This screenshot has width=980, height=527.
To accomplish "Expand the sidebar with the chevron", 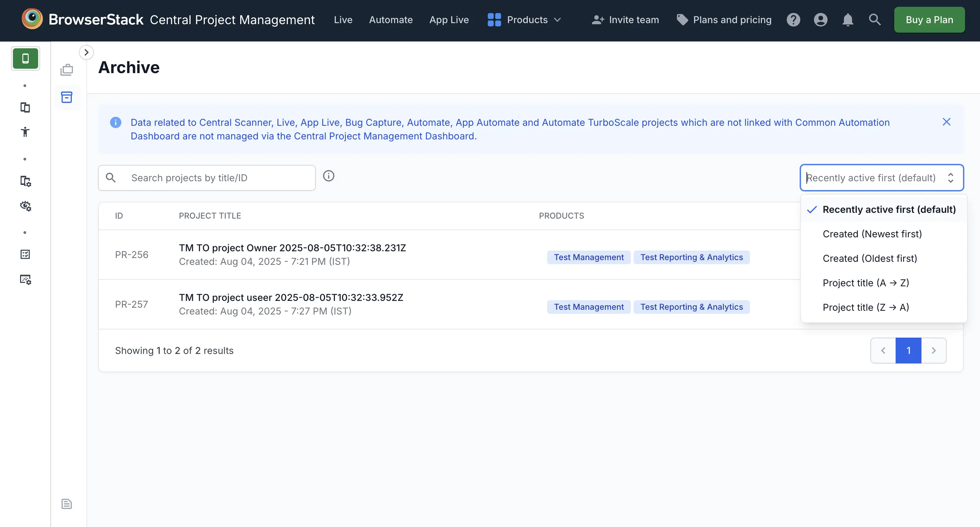I will pyautogui.click(x=86, y=52).
